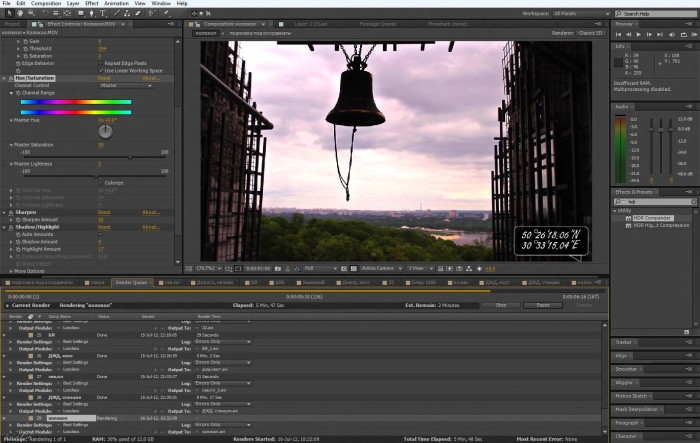The width and height of the screenshot is (700, 443).
Task: Select the Horizontal Type tool
Action: click(103, 13)
